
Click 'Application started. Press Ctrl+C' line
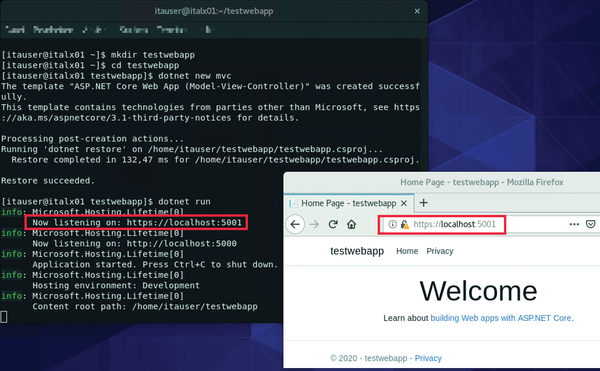click(155, 265)
